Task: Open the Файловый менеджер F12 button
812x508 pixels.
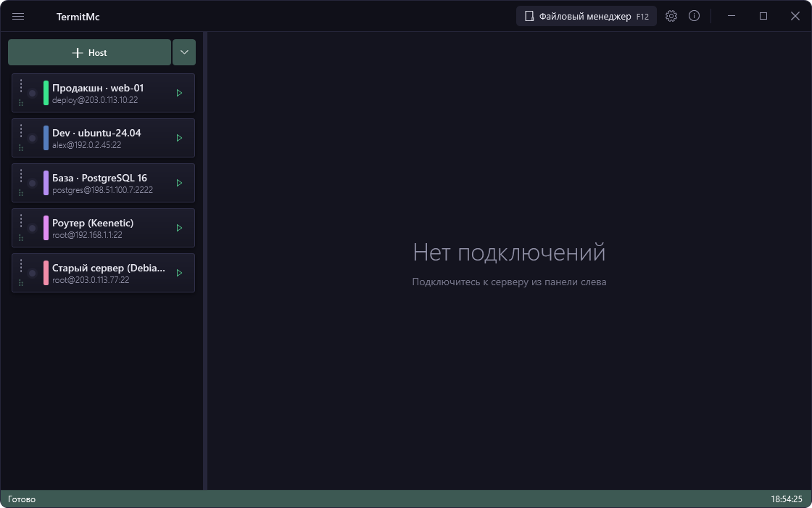Action: (587, 16)
